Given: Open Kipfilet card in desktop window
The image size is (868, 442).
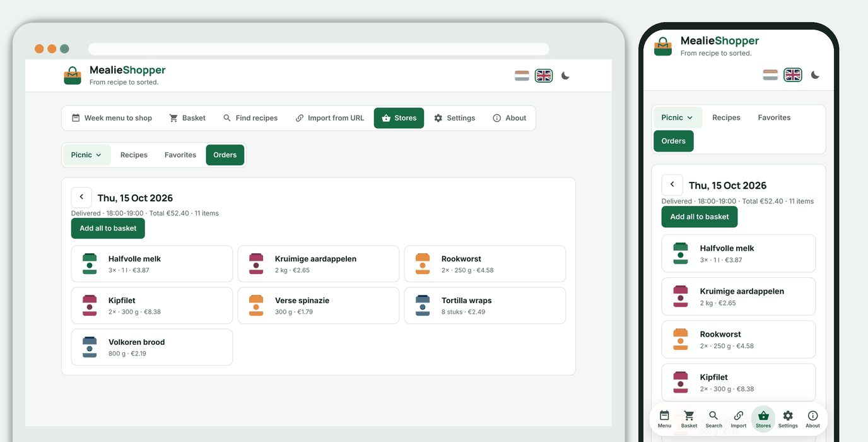Looking at the screenshot, I should pos(152,306).
